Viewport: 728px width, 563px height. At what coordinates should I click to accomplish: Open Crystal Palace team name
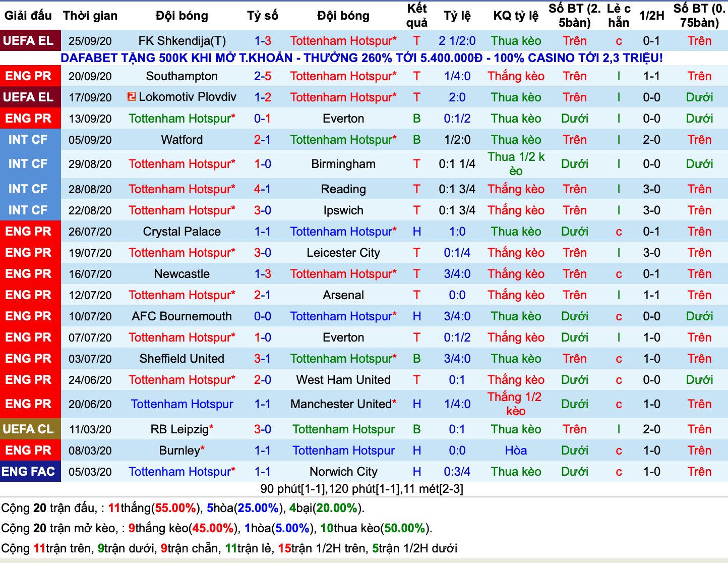point(182,232)
